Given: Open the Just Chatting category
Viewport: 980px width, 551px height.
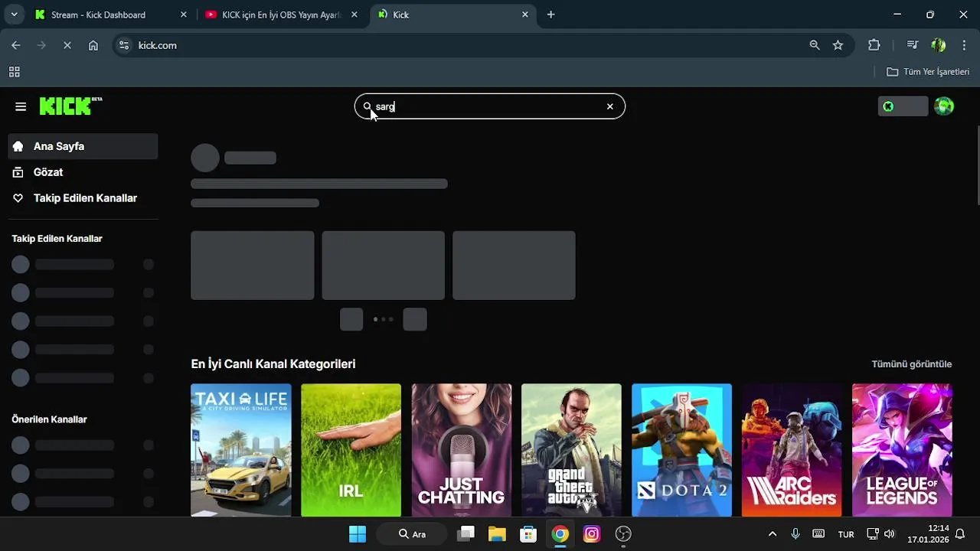Looking at the screenshot, I should tap(462, 450).
